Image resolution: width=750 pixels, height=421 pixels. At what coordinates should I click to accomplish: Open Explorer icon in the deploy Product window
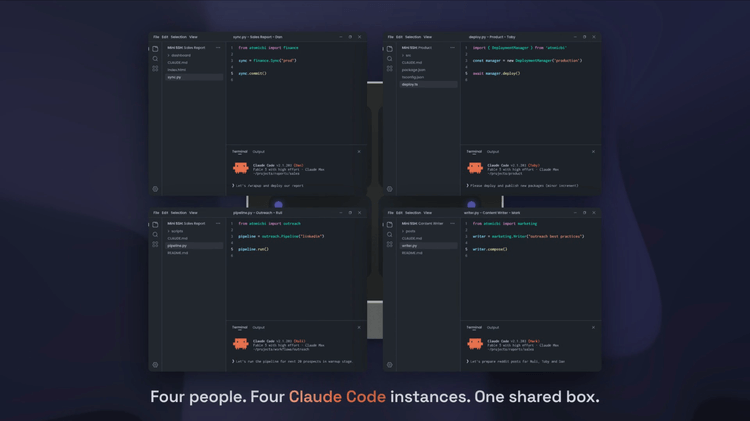(389, 49)
